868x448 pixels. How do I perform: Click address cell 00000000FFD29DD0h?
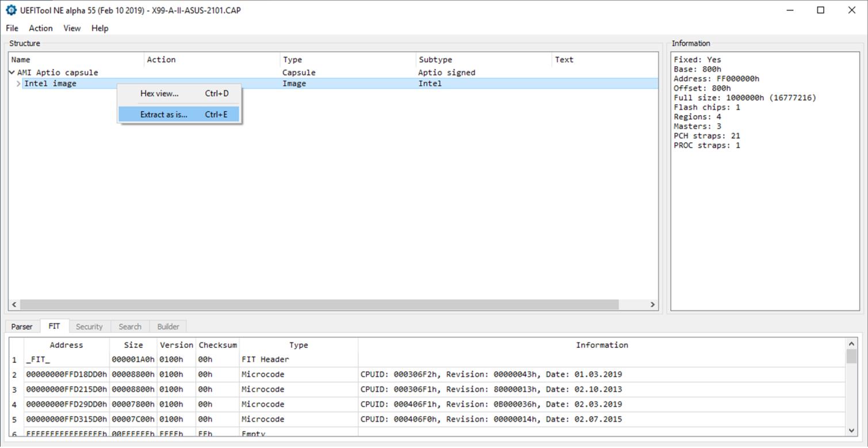click(x=67, y=404)
